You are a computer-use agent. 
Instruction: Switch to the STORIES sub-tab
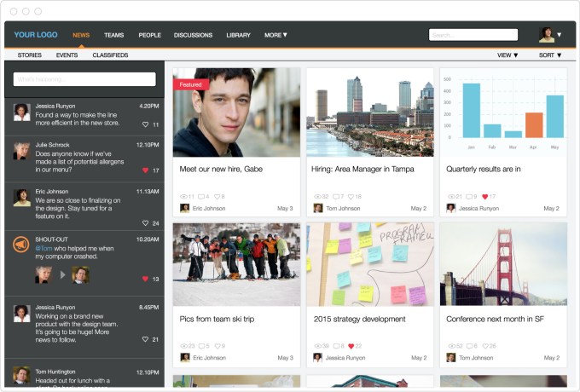(x=30, y=55)
